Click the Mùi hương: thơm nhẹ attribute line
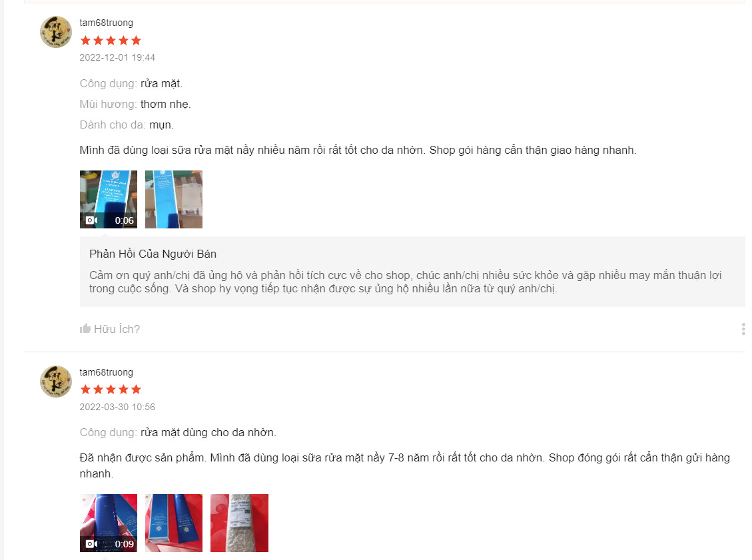This screenshot has width=752, height=560. [135, 104]
